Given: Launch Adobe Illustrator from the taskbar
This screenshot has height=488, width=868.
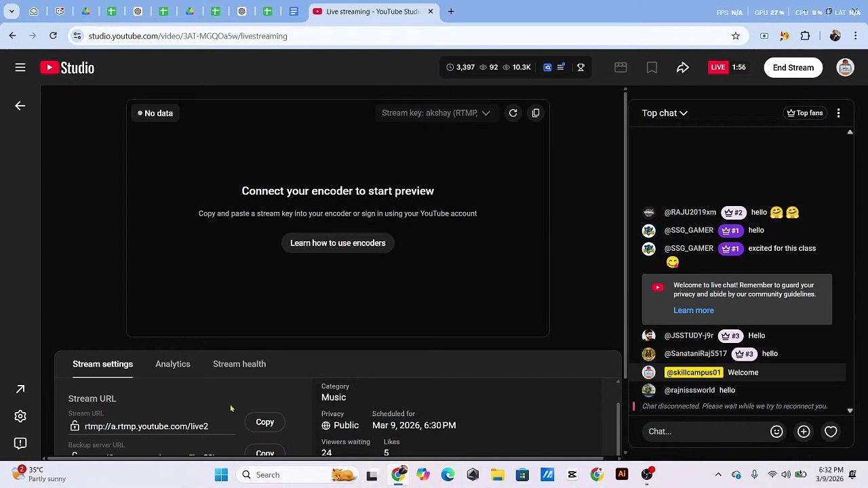Looking at the screenshot, I should pos(622,474).
